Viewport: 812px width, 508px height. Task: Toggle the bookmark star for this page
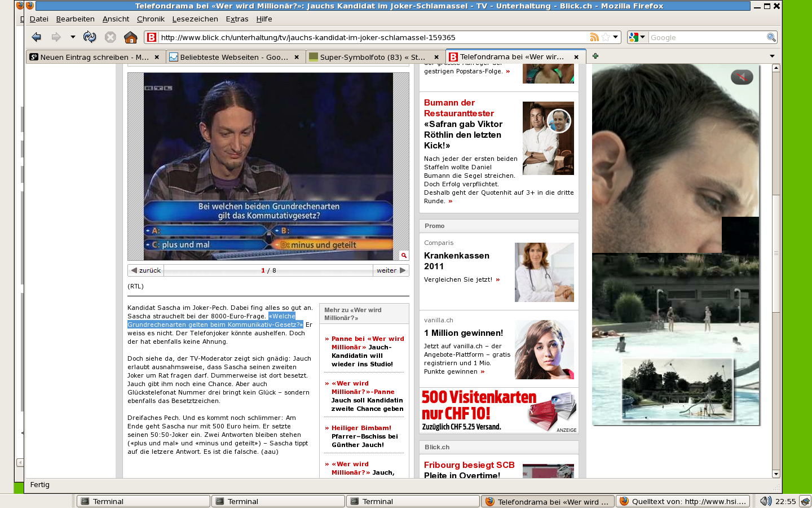[x=605, y=37]
